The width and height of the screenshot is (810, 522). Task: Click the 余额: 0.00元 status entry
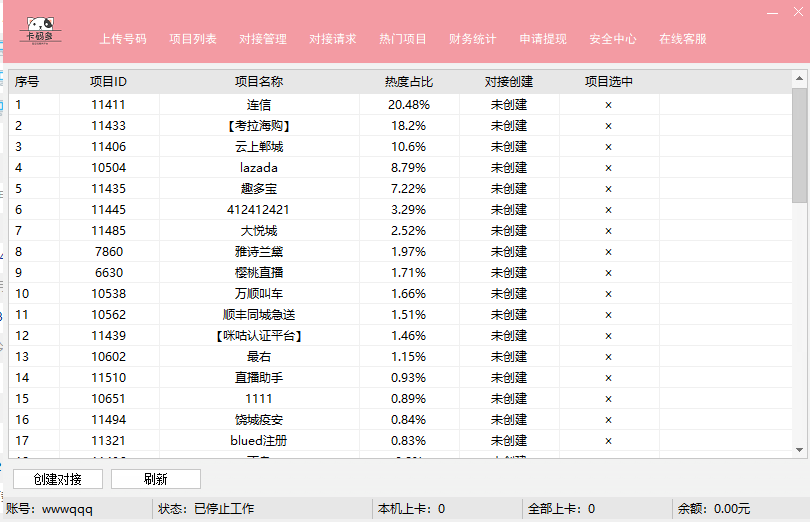tap(714, 509)
